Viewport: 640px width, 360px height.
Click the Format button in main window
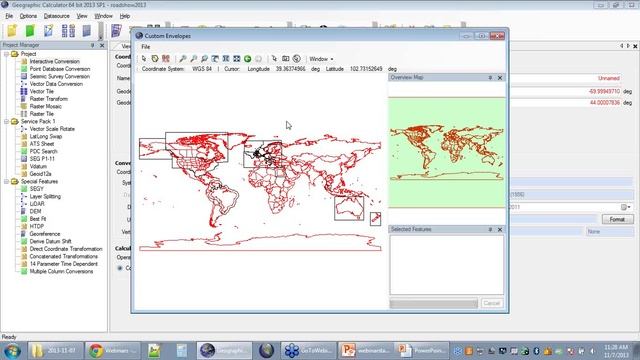click(x=617, y=219)
